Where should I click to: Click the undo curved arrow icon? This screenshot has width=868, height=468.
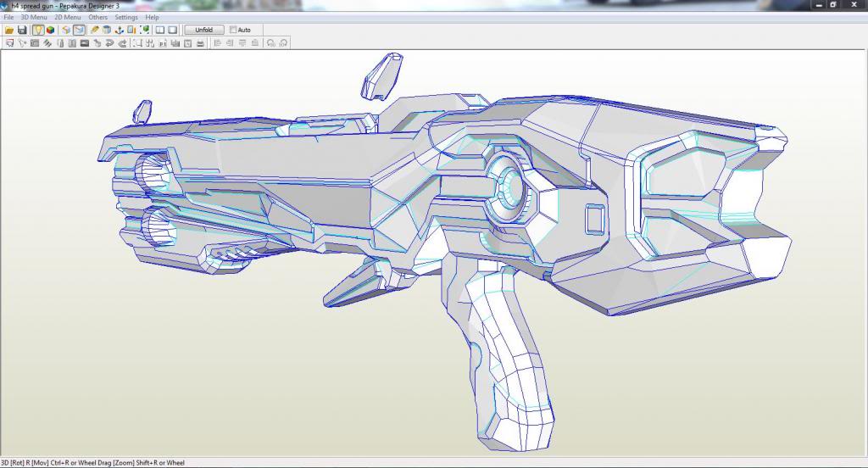coord(110,42)
